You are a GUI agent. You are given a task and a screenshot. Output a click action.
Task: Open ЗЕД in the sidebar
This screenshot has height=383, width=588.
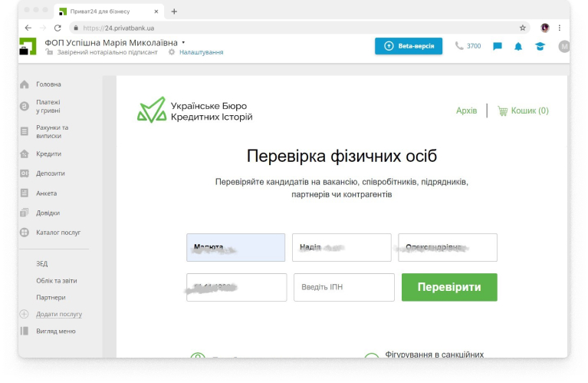(x=41, y=263)
